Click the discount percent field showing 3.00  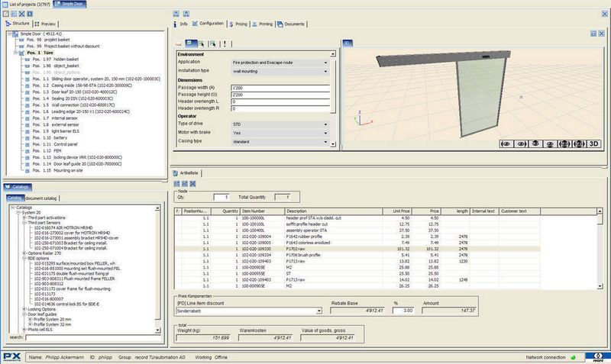[x=403, y=311]
